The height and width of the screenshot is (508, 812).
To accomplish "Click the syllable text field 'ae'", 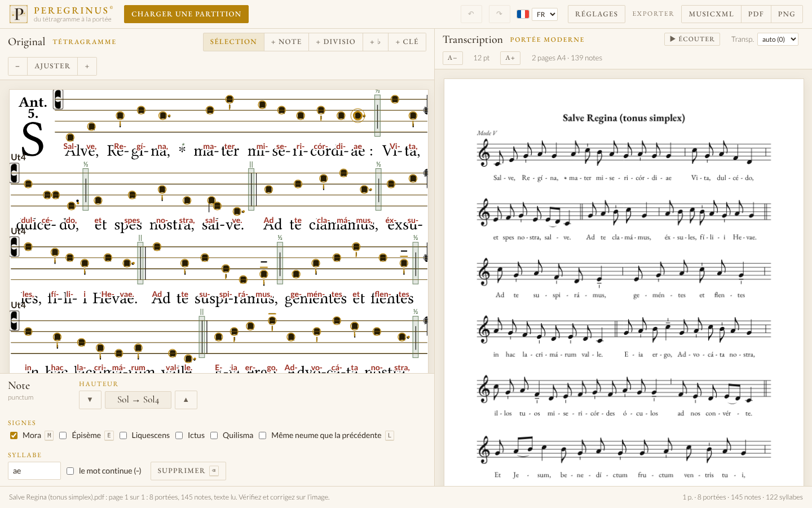I will [34, 471].
